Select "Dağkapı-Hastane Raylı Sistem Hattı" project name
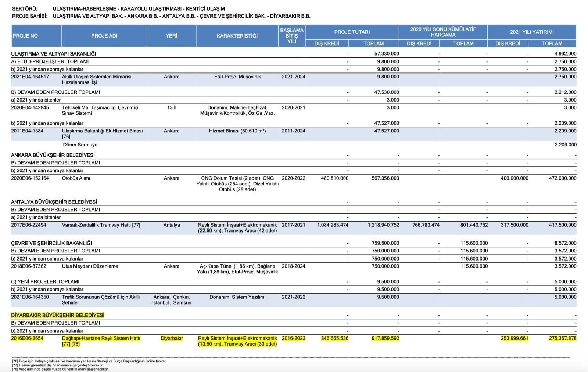The image size is (588, 372). coord(101,339)
